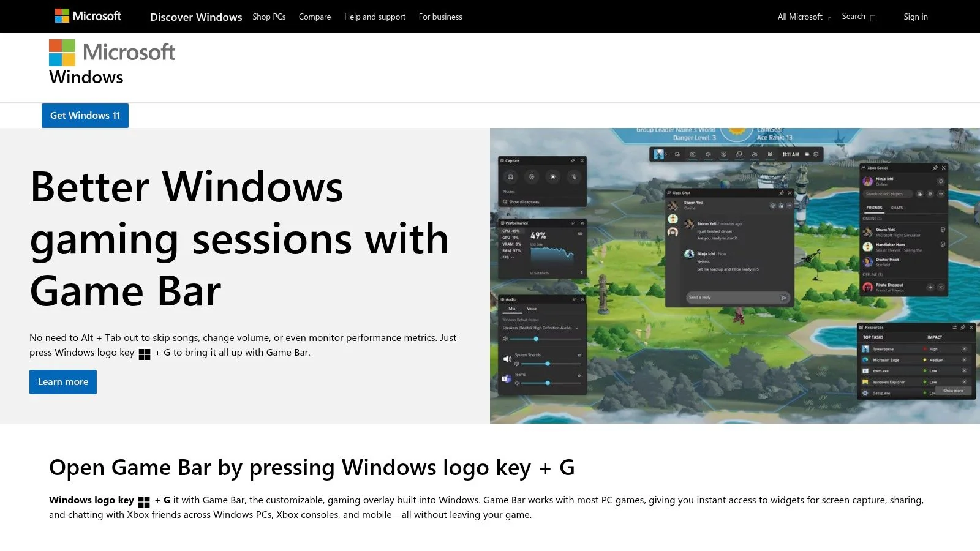The width and height of the screenshot is (980, 551).
Task: Click the notification bell in Xbox Social
Action: pos(941,181)
